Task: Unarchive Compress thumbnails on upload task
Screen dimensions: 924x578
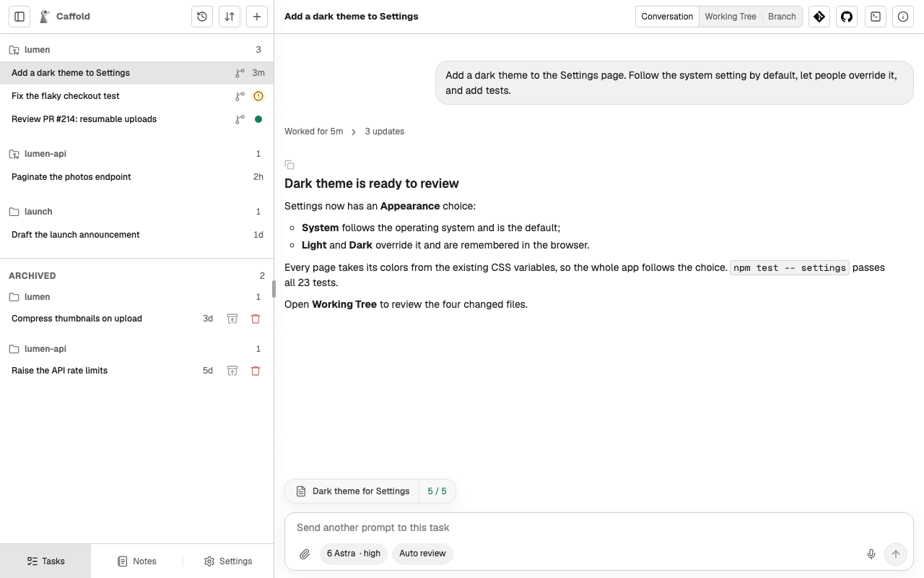Action: pos(232,319)
